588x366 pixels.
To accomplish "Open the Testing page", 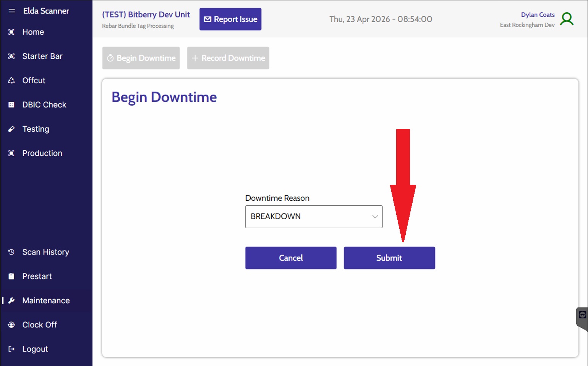I will pyautogui.click(x=46, y=129).
